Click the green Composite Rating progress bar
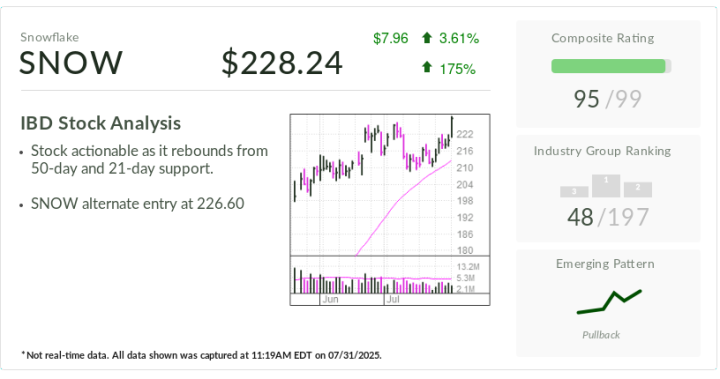This screenshot has width=720, height=379. tap(611, 66)
